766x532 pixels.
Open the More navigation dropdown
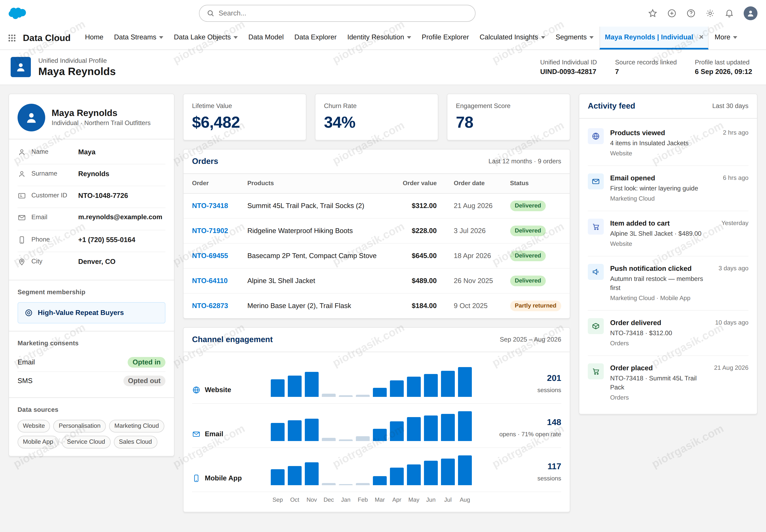click(726, 37)
